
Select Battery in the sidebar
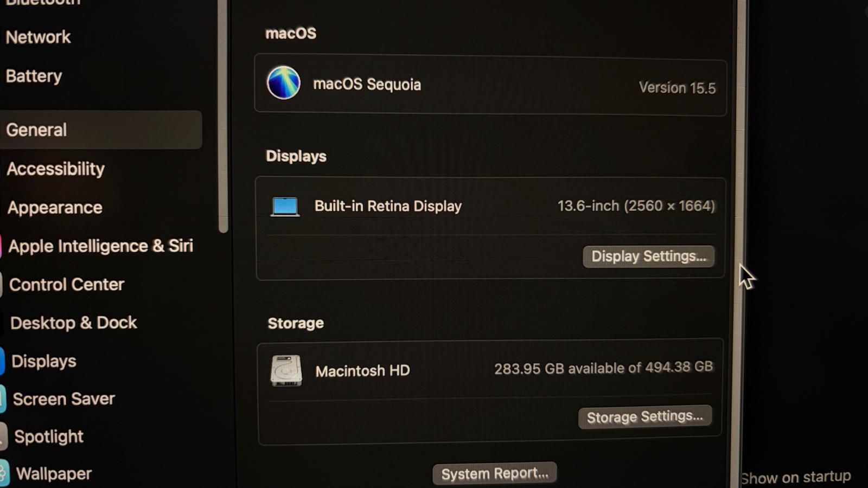tap(34, 76)
